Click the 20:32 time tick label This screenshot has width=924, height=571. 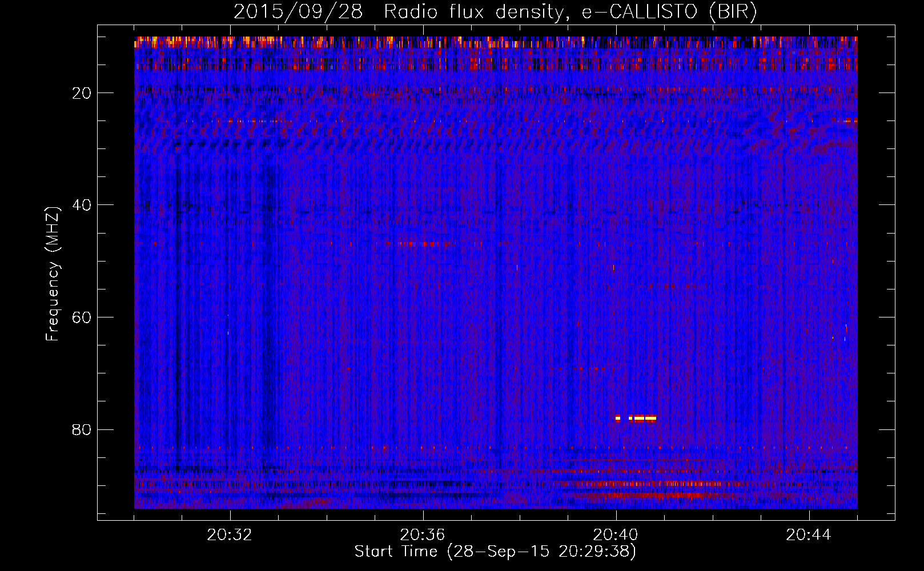click(230, 535)
